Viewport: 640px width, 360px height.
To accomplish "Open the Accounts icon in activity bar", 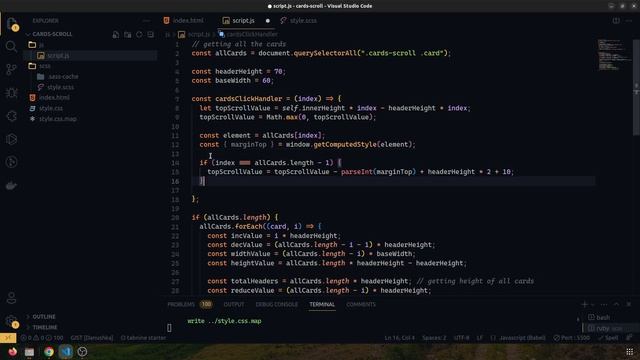I will [11, 298].
